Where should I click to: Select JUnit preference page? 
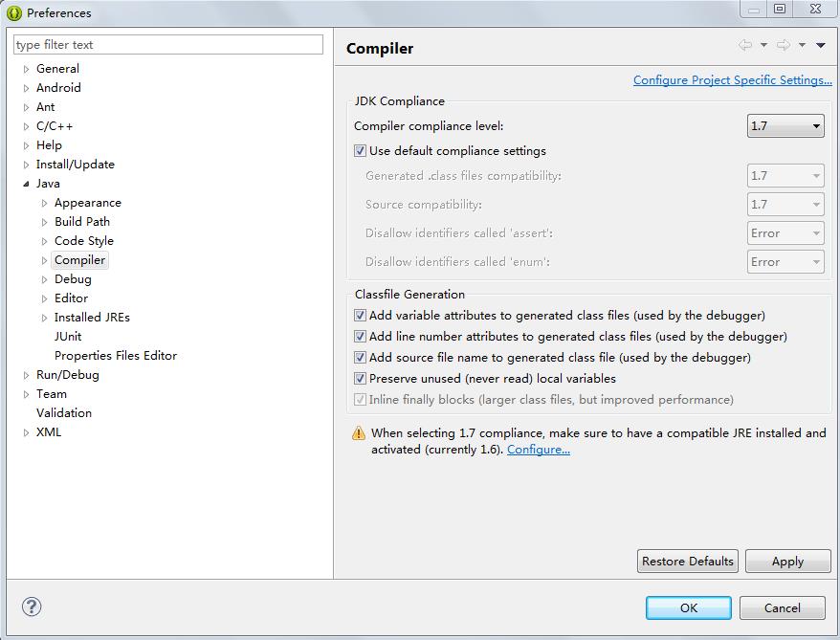[x=68, y=337]
